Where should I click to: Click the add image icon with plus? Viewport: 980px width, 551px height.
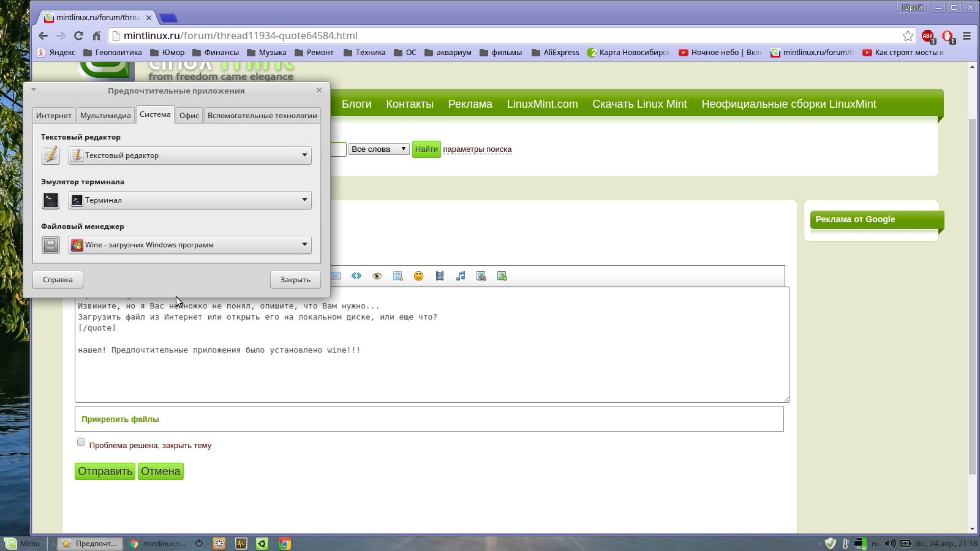coord(502,276)
